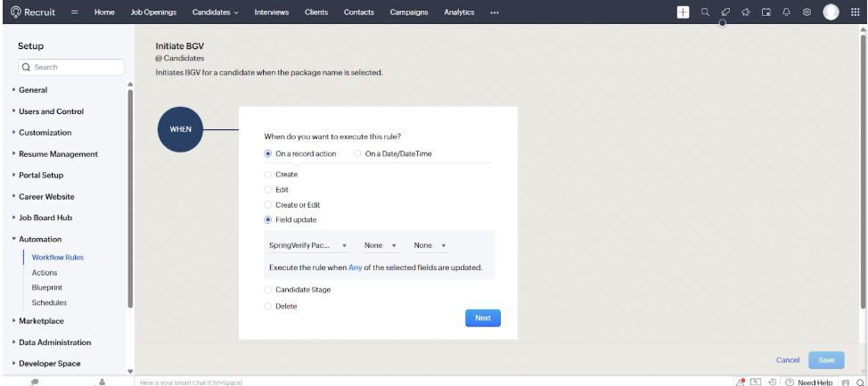The image size is (868, 386).
Task: Select the "On a Date/DateTime" radio option
Action: click(358, 153)
